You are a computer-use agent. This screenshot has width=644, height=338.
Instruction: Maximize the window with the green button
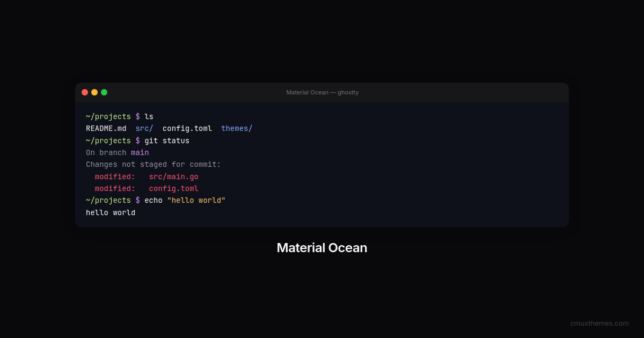click(104, 92)
